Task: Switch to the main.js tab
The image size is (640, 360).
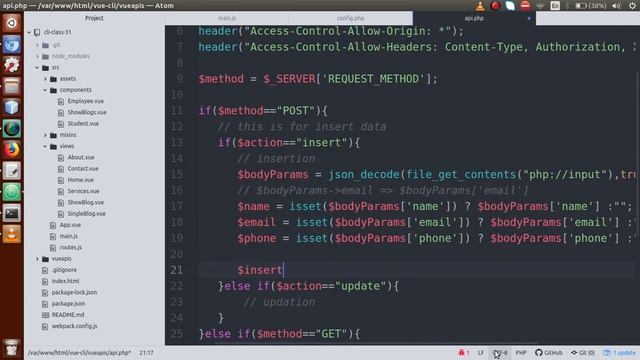Action: click(x=227, y=18)
